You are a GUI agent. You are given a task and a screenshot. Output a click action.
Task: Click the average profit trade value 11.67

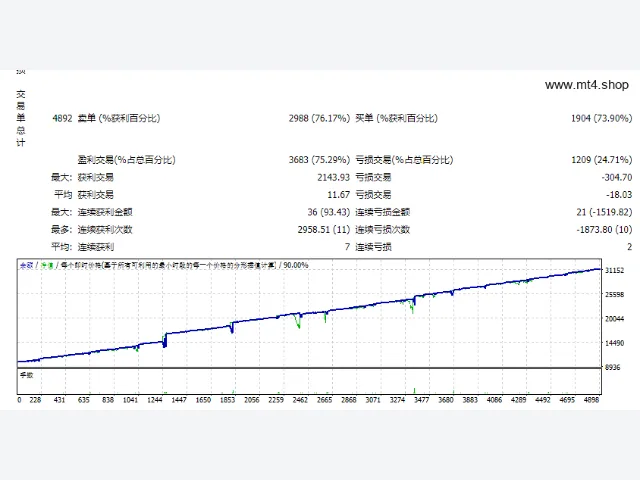338,195
